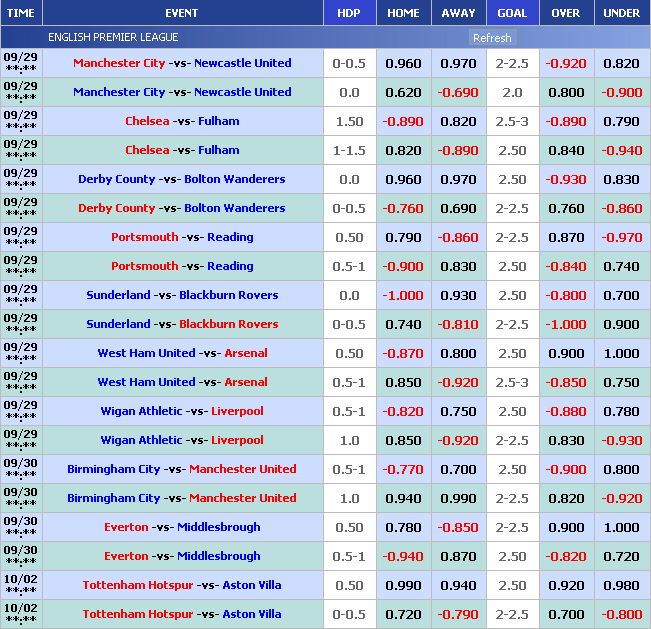This screenshot has width=651, height=629.
Task: Click the English Premier League section title
Action: pyautogui.click(x=113, y=38)
